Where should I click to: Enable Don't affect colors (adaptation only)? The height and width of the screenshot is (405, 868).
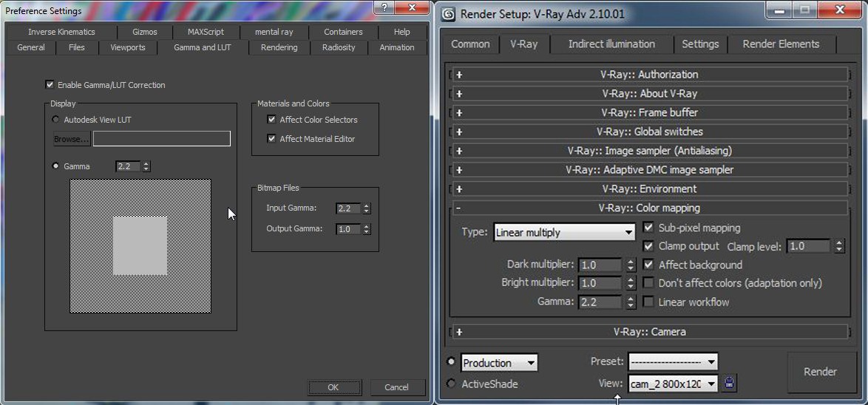click(649, 283)
